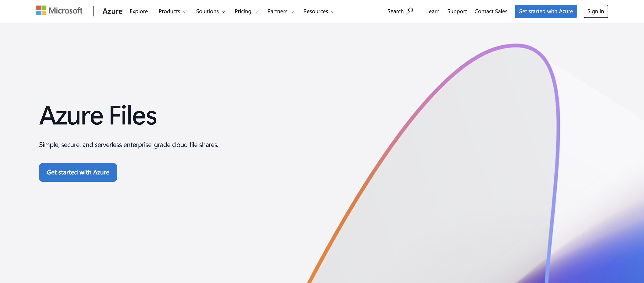Screen dimensions: 644x283
Task: Open the Learn link
Action: [433, 11]
